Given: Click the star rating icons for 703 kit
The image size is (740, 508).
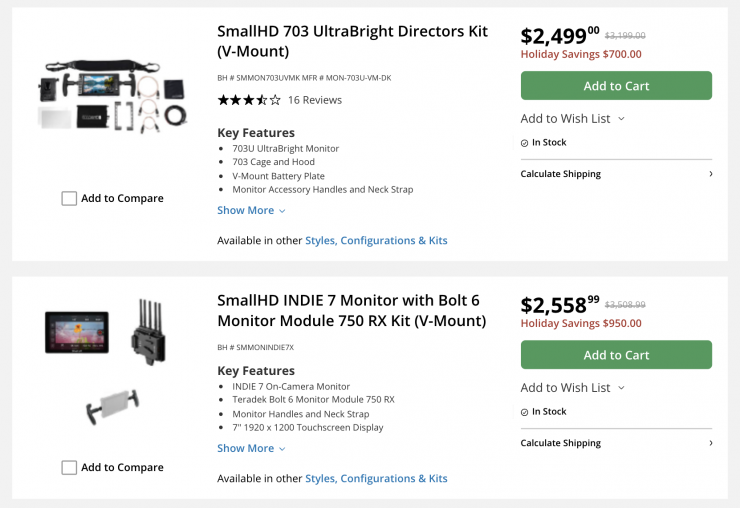Looking at the screenshot, I should click(249, 100).
